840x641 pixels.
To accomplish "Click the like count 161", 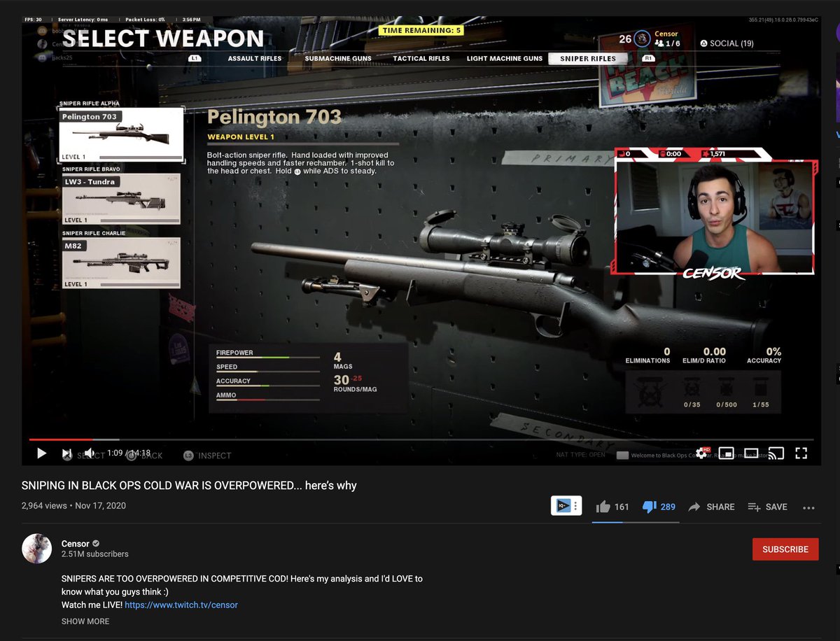I will [622, 507].
